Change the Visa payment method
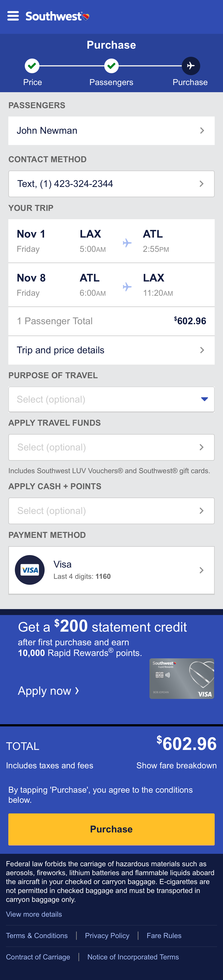This screenshot has height=980, width=223. pos(111,570)
